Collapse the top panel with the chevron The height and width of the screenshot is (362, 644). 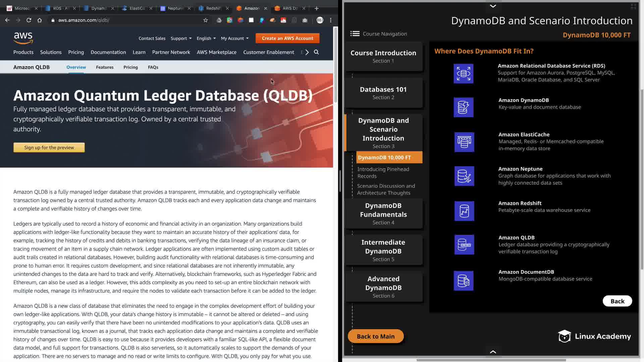pos(493,6)
